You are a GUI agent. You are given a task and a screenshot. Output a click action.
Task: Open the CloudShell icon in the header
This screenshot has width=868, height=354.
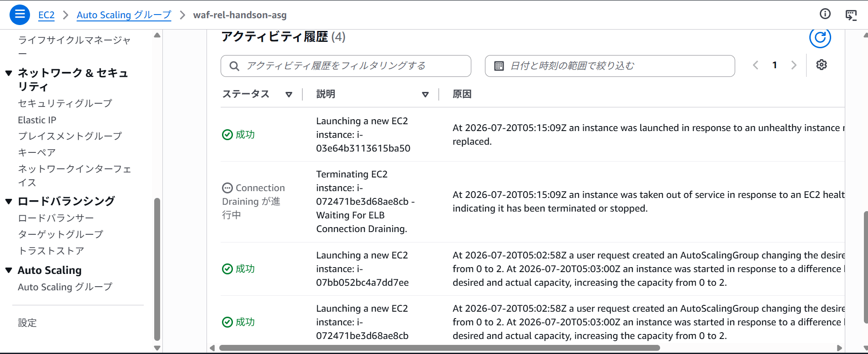851,15
